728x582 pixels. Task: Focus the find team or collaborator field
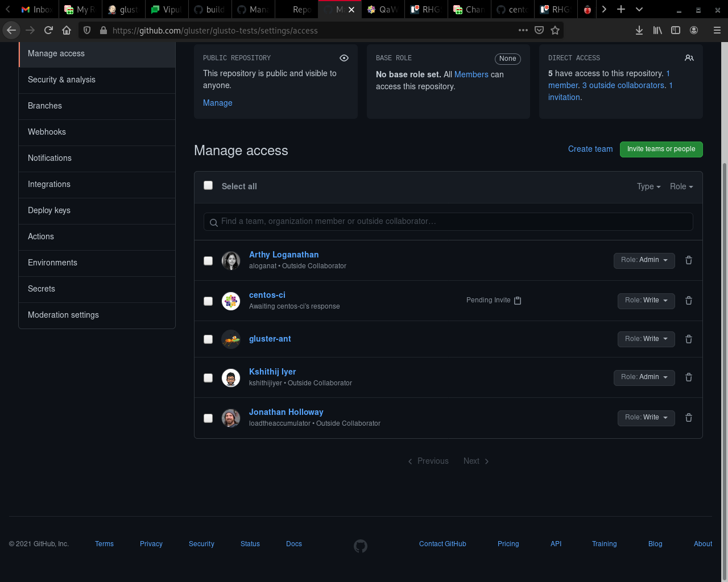click(x=448, y=222)
